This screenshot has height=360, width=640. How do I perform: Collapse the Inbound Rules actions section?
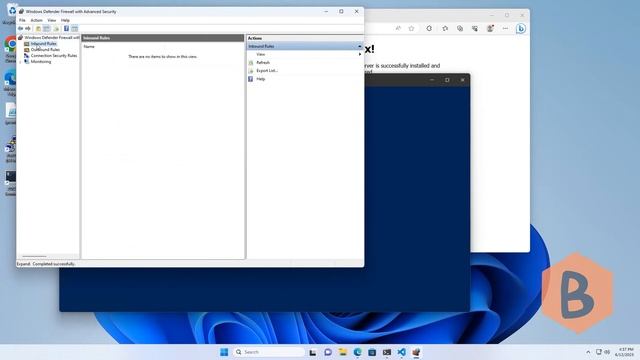(x=360, y=46)
